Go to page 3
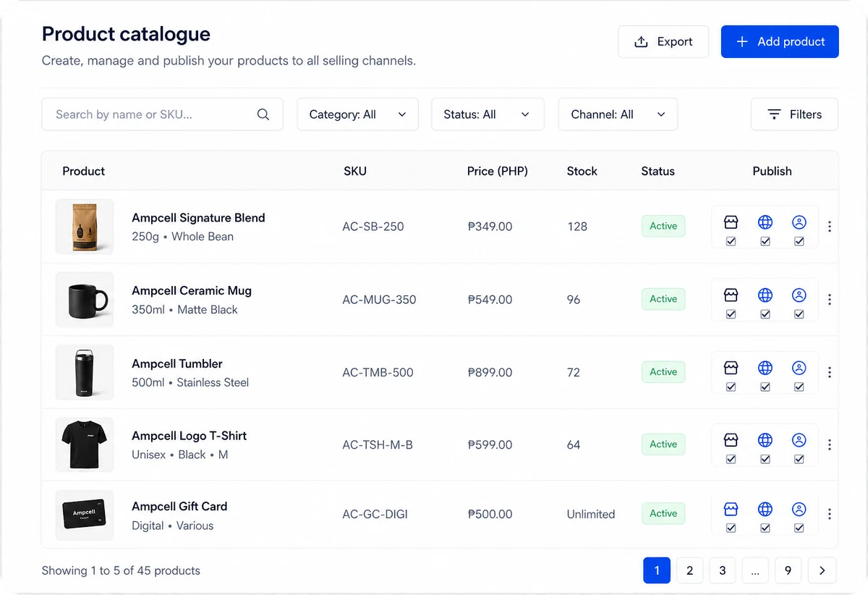Image resolution: width=868 pixels, height=595 pixels. [723, 570]
